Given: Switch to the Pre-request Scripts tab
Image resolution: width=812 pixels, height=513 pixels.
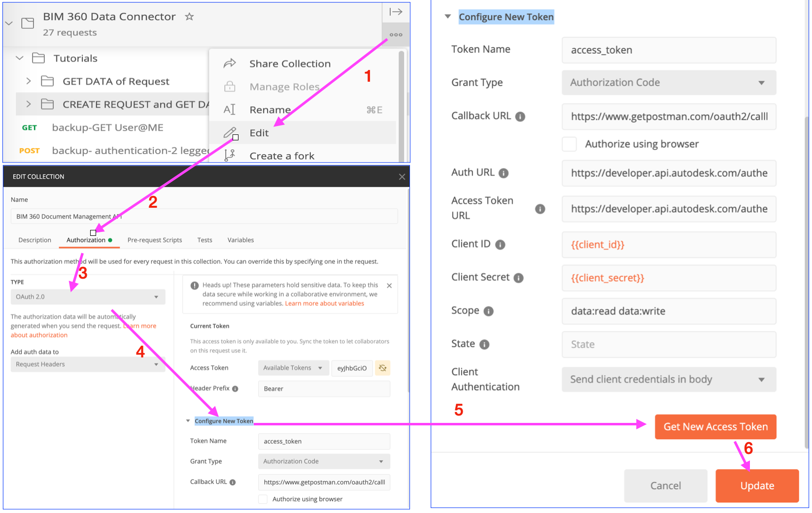Looking at the screenshot, I should click(x=155, y=240).
